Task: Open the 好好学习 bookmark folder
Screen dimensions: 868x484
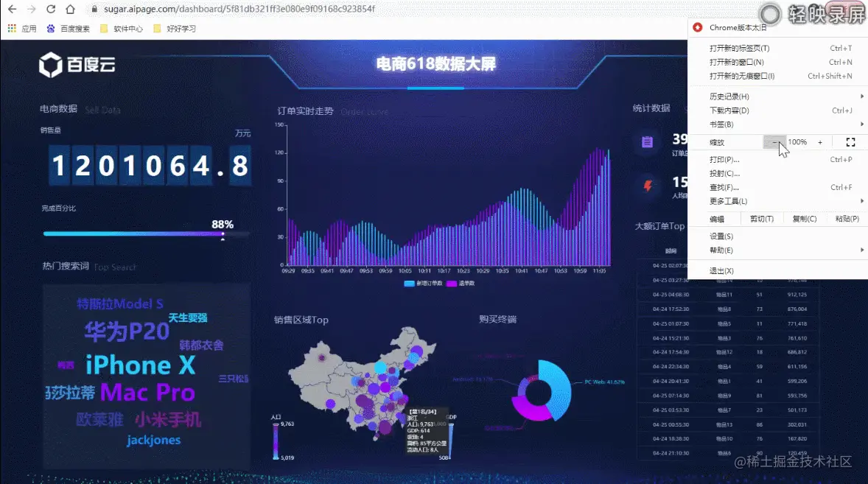Action: [x=175, y=28]
